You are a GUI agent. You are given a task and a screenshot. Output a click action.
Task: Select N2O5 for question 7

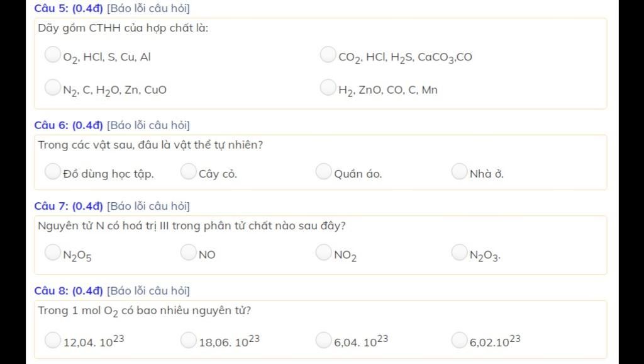pyautogui.click(x=53, y=253)
